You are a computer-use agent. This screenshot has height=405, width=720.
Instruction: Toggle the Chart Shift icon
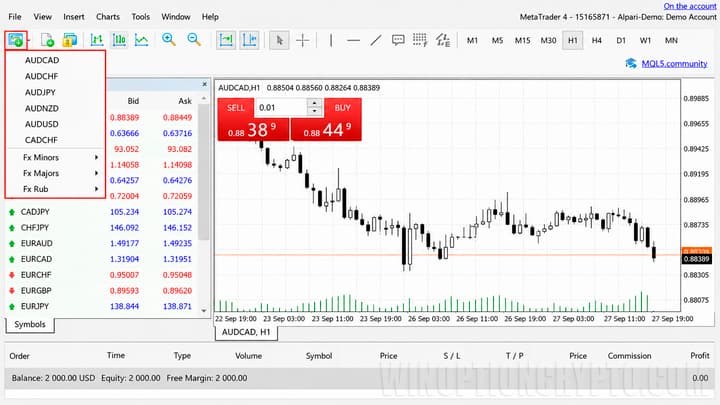pyautogui.click(x=249, y=40)
